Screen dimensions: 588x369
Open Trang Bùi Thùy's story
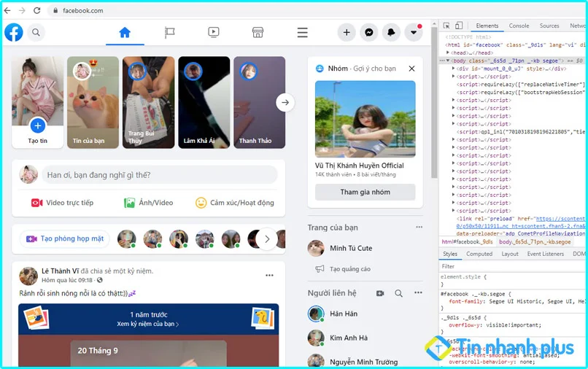[x=149, y=102]
